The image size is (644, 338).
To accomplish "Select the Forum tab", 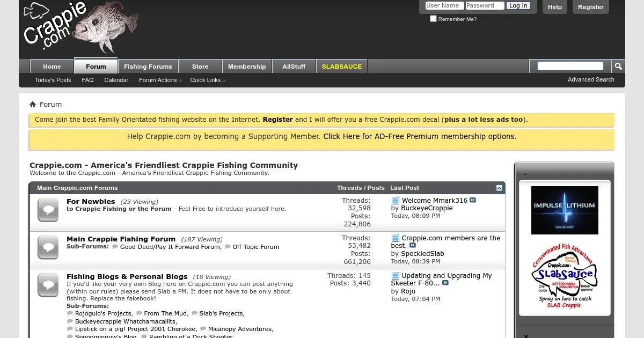I will [x=96, y=66].
